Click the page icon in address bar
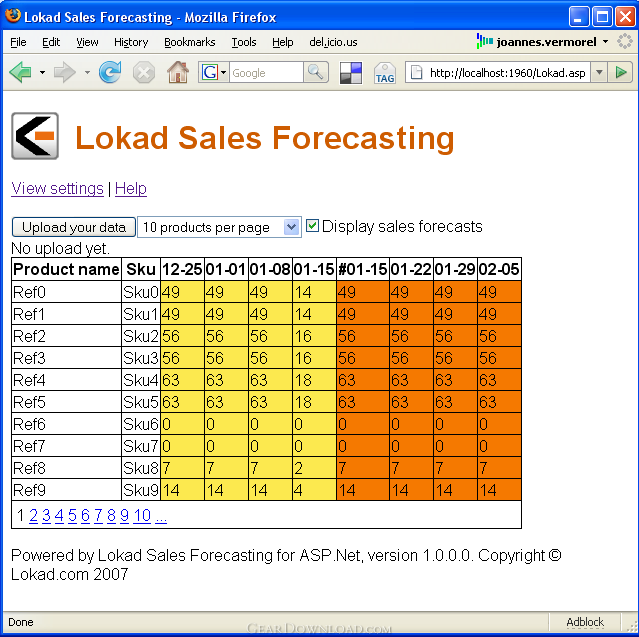 click(416, 73)
